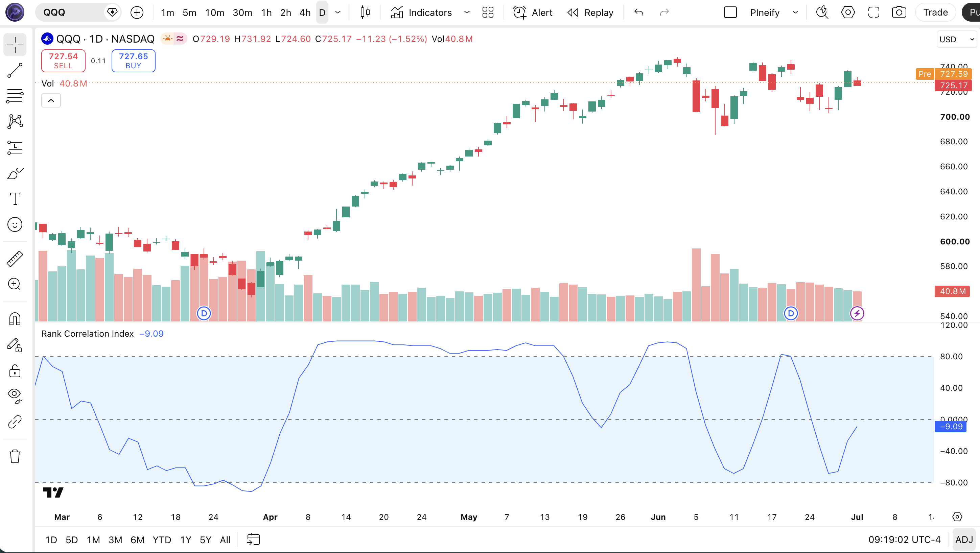Open the emoji icons tool
This screenshot has width=980, height=553.
pos(15,224)
